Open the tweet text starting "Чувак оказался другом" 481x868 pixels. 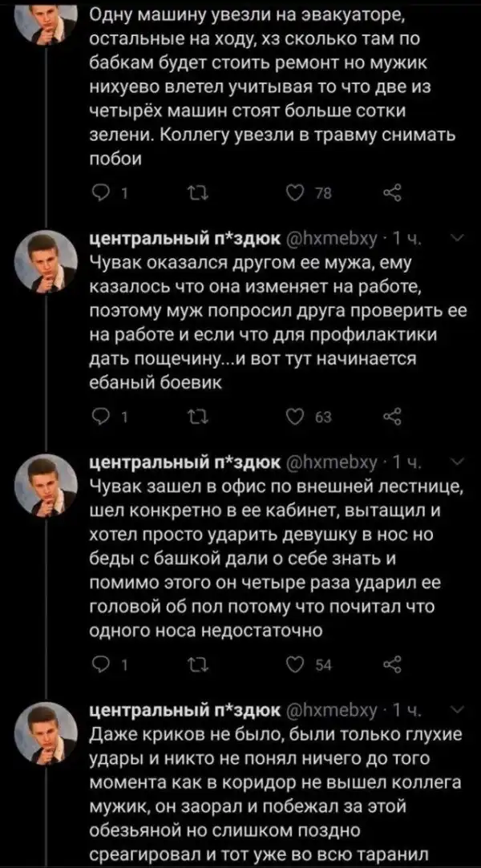click(273, 321)
